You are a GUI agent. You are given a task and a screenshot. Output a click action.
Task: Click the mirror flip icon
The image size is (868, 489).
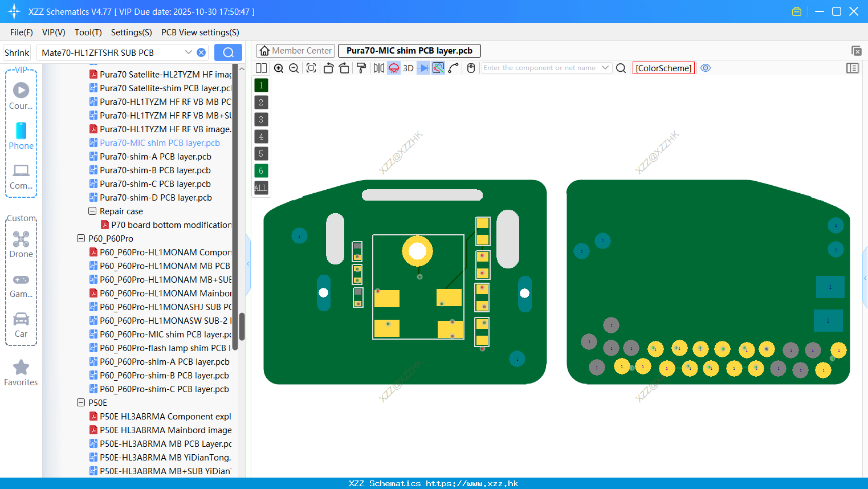tap(378, 68)
